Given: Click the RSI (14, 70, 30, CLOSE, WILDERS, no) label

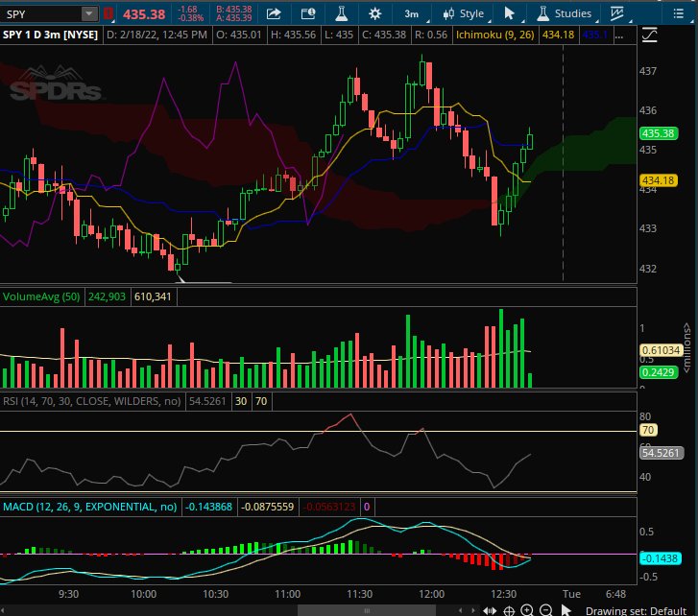Looking at the screenshot, I should tap(92, 401).
